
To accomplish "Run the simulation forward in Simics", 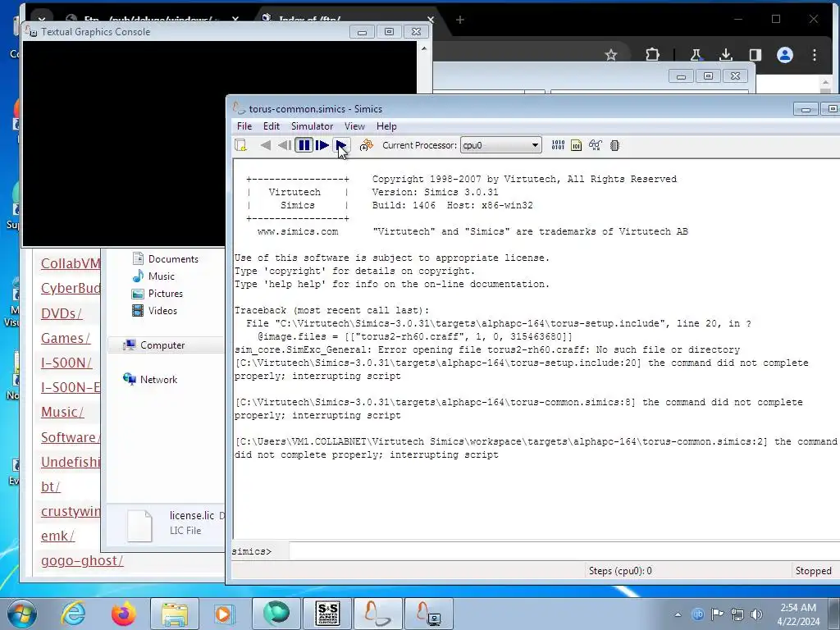I will pyautogui.click(x=340, y=145).
